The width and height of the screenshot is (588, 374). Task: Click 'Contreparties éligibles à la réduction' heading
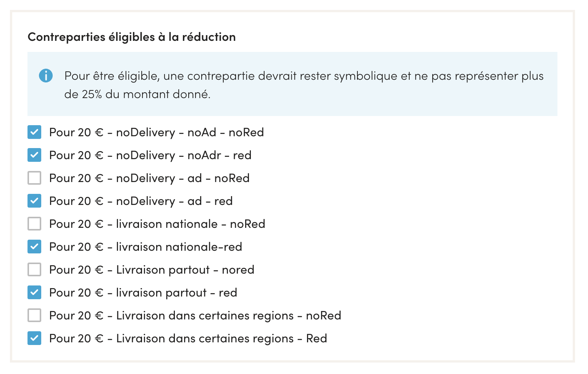pyautogui.click(x=132, y=37)
